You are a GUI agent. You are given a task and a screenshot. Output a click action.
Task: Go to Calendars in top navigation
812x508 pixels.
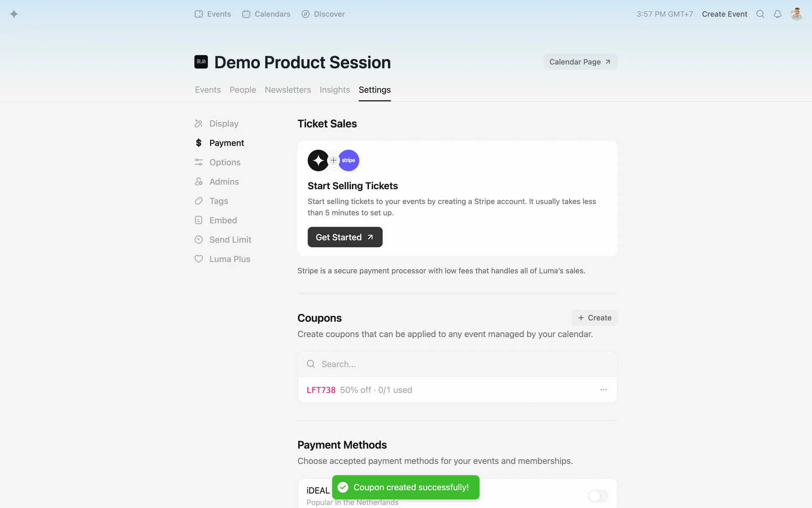click(x=266, y=14)
